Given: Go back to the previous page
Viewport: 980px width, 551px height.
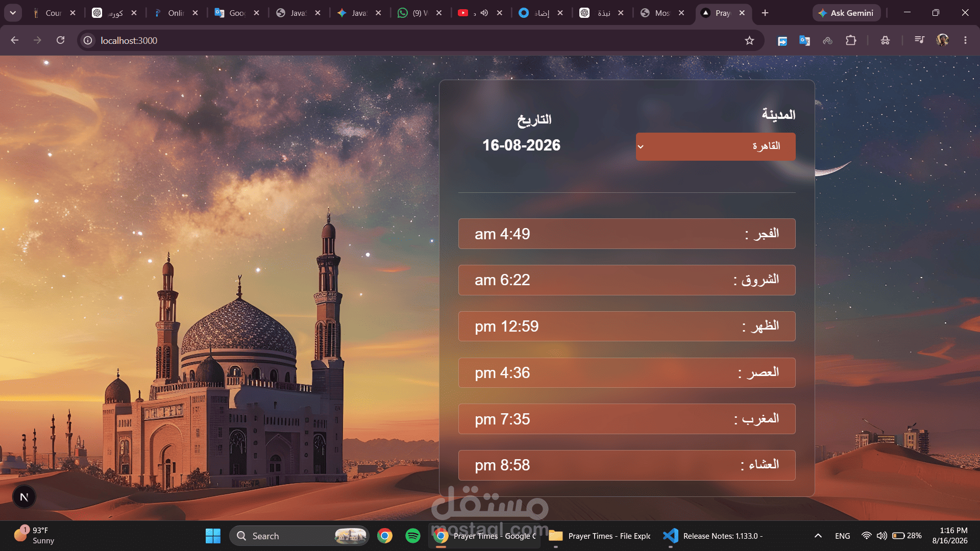Looking at the screenshot, I should [x=14, y=40].
